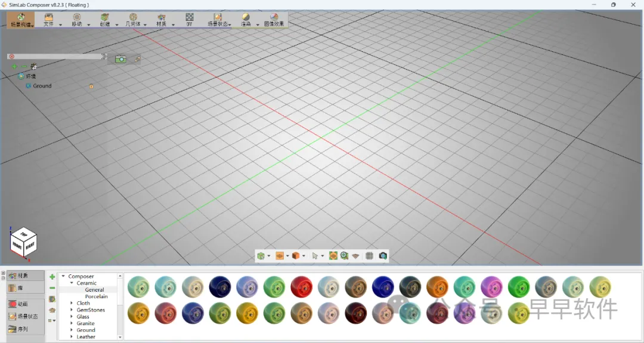Open the orange cube shading dropdown arrow
This screenshot has width=644, height=343.
(304, 256)
